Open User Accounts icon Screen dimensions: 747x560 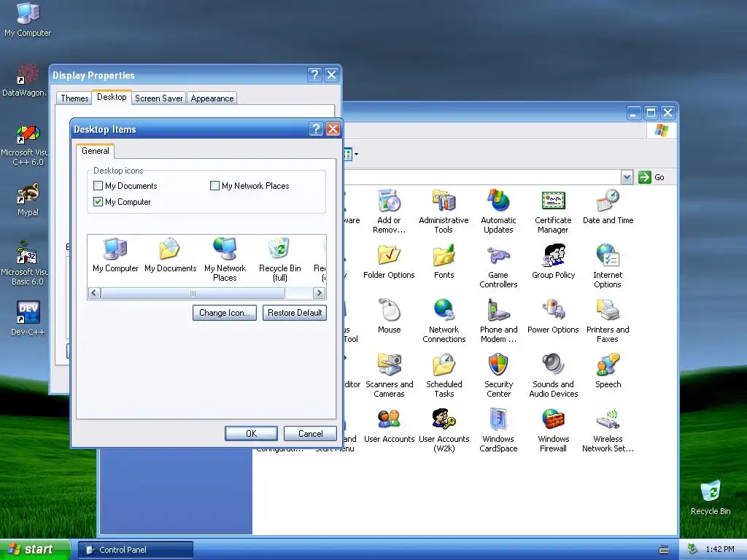[x=390, y=426]
